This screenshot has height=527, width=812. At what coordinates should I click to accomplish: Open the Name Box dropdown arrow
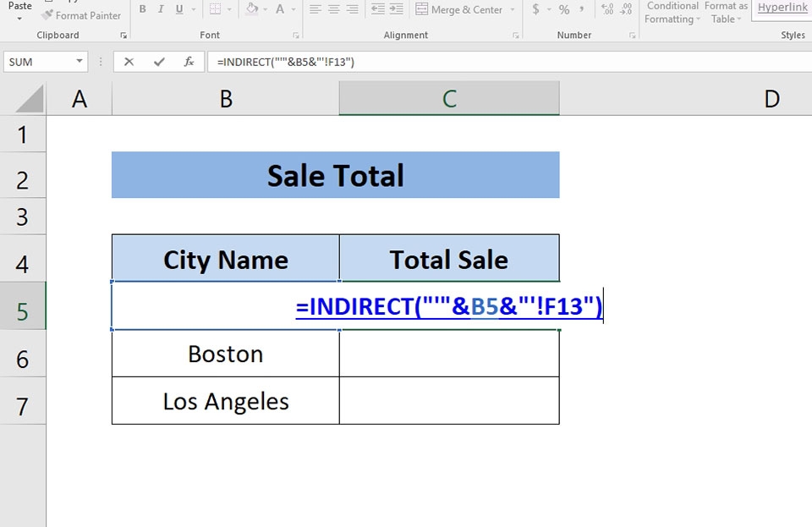(x=80, y=61)
